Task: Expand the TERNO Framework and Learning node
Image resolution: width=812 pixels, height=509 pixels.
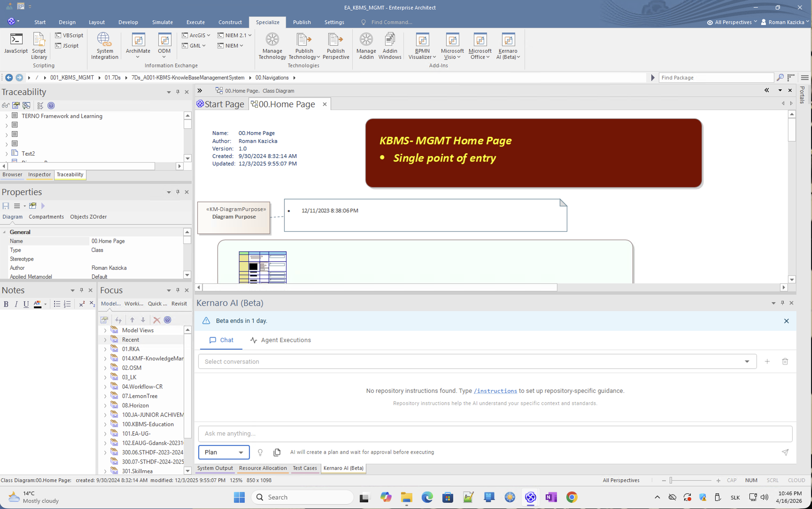Action: click(x=6, y=116)
